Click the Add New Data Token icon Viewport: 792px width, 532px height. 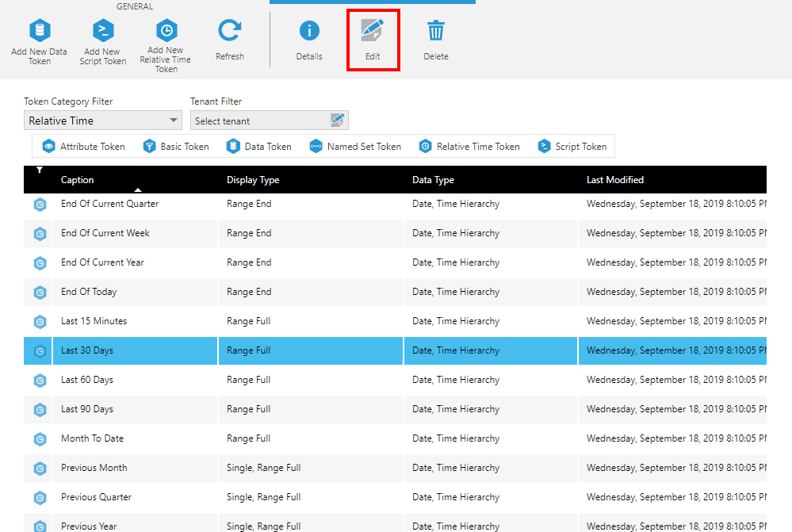[x=40, y=32]
